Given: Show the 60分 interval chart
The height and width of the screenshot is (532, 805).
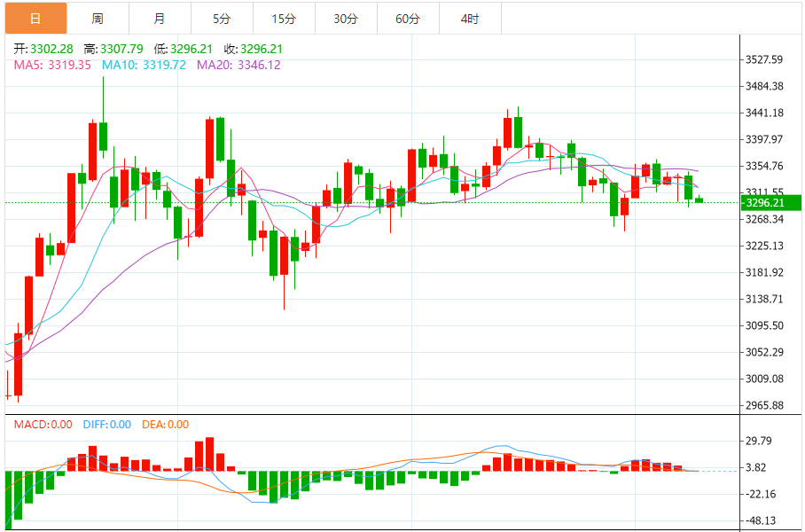Looking at the screenshot, I should coord(408,19).
